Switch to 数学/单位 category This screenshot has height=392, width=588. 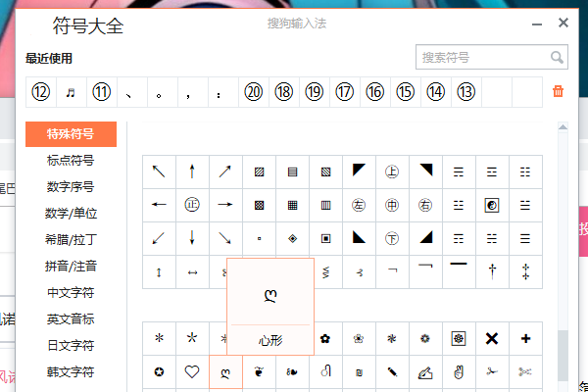pyautogui.click(x=71, y=213)
